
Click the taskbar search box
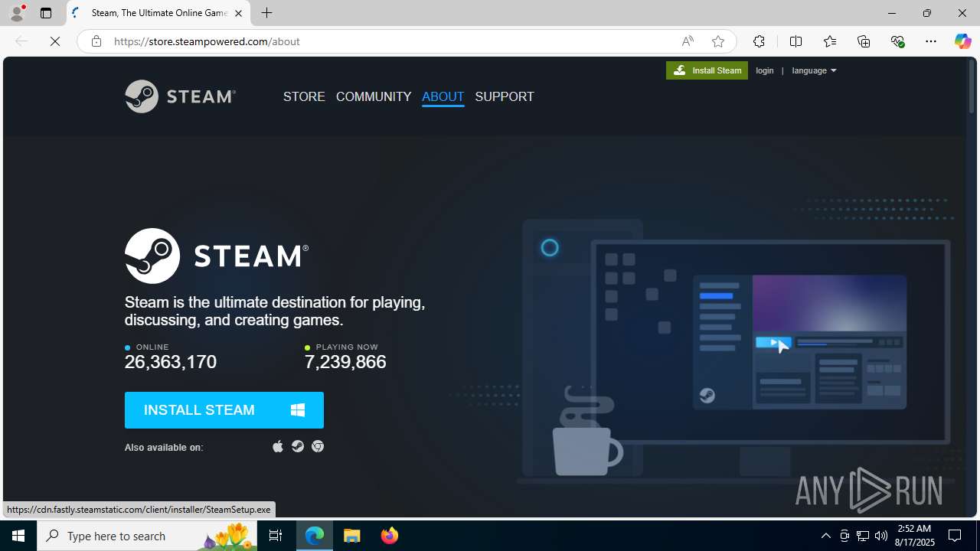[x=147, y=536]
